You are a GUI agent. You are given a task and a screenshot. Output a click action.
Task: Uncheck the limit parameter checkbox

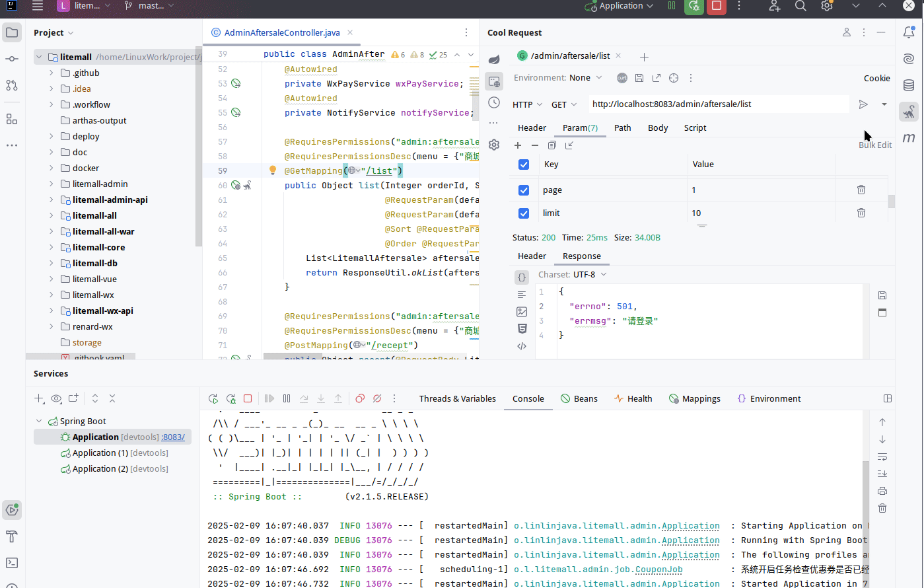[x=524, y=213]
